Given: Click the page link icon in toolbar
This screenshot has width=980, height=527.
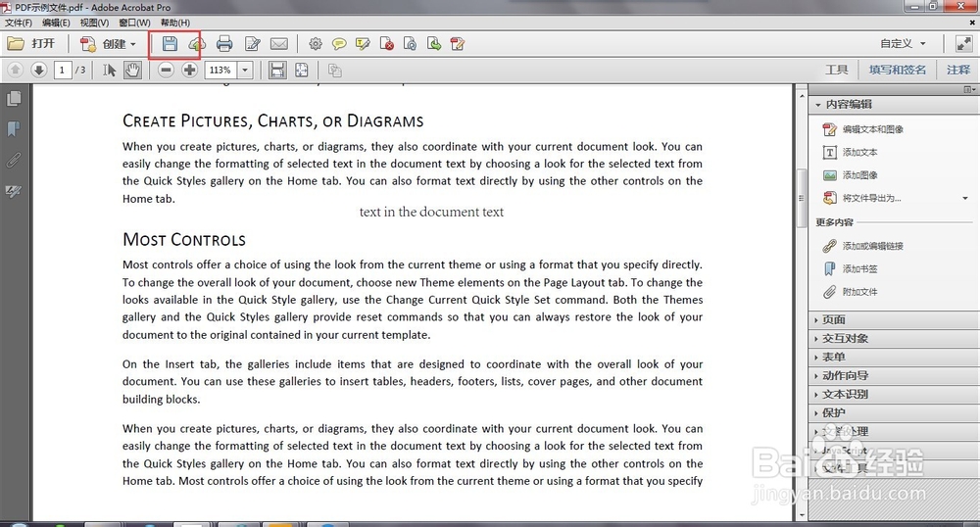Looking at the screenshot, I should coord(410,44).
